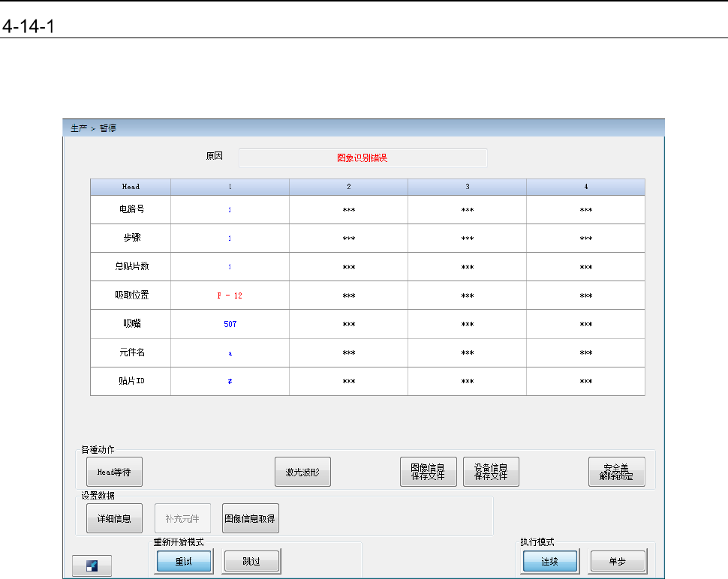
Task: Click the 图像信息取得 button
Action: coord(250,518)
